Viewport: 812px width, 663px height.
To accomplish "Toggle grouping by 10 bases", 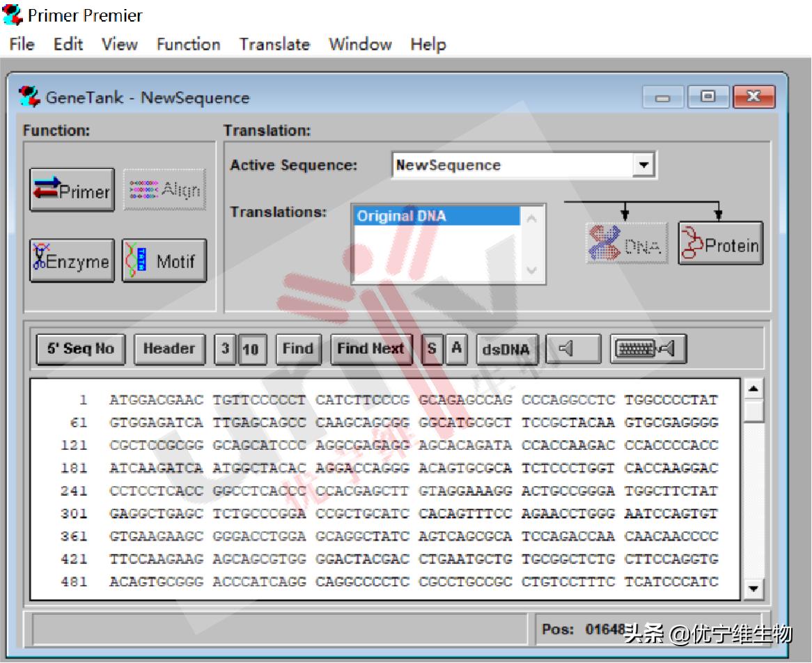I will tap(251, 349).
